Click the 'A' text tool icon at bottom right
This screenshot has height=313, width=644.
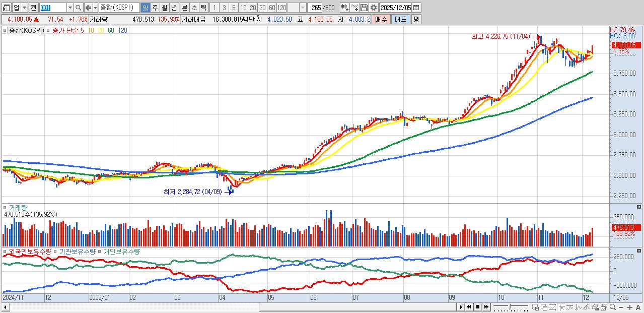(638, 307)
